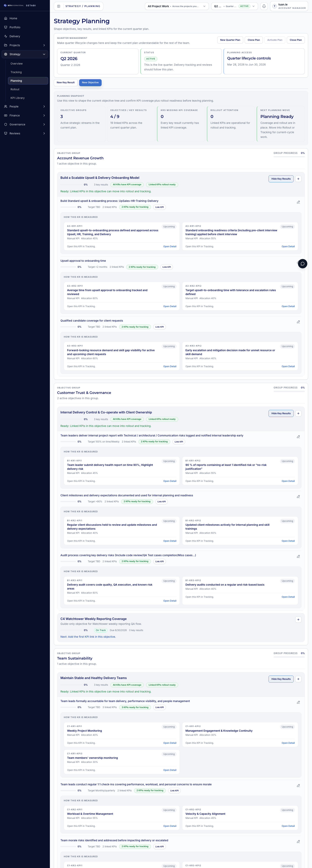
Task: Edit the Qualified candidate coverage key result
Action: pyautogui.click(x=298, y=322)
